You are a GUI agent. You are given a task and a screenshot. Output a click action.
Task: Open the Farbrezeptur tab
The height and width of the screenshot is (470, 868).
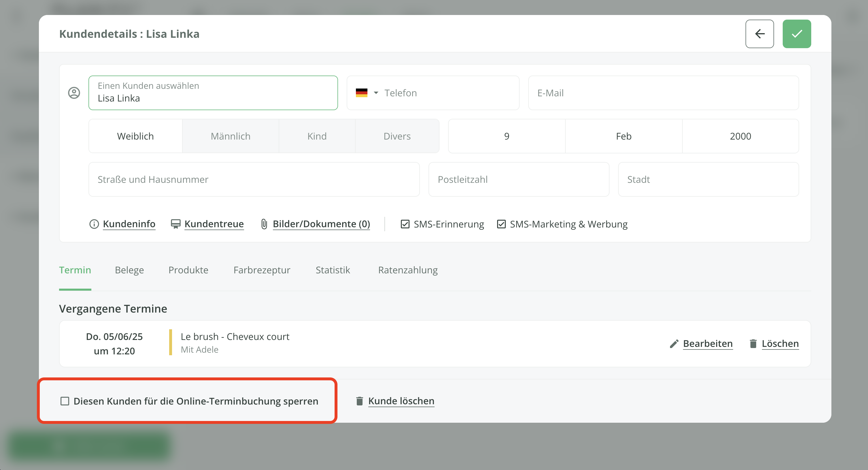(261, 270)
